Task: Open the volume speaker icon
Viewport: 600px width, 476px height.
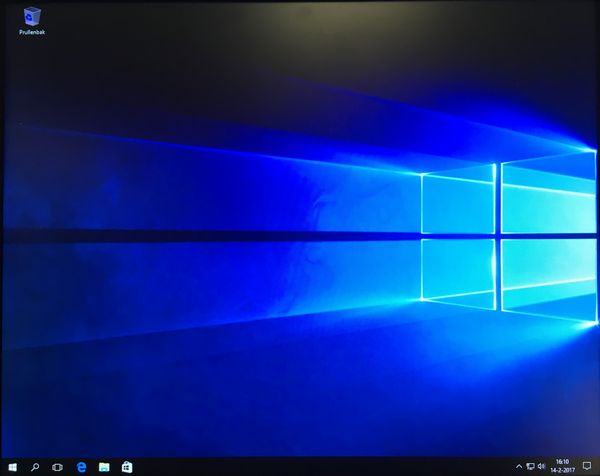Action: click(541, 466)
